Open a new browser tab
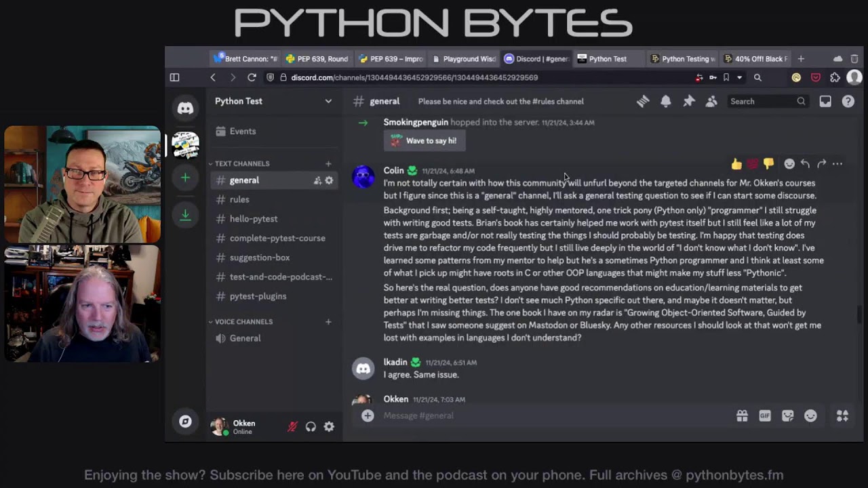868x488 pixels. pos(801,59)
